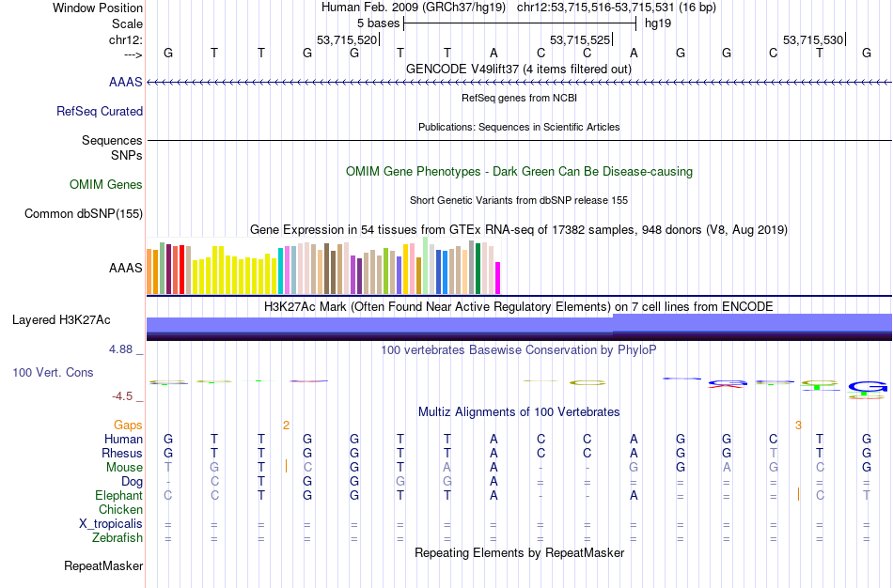893x588 pixels.
Task: Open OMIM Gene Phenotypes track title
Action: pyautogui.click(x=519, y=171)
